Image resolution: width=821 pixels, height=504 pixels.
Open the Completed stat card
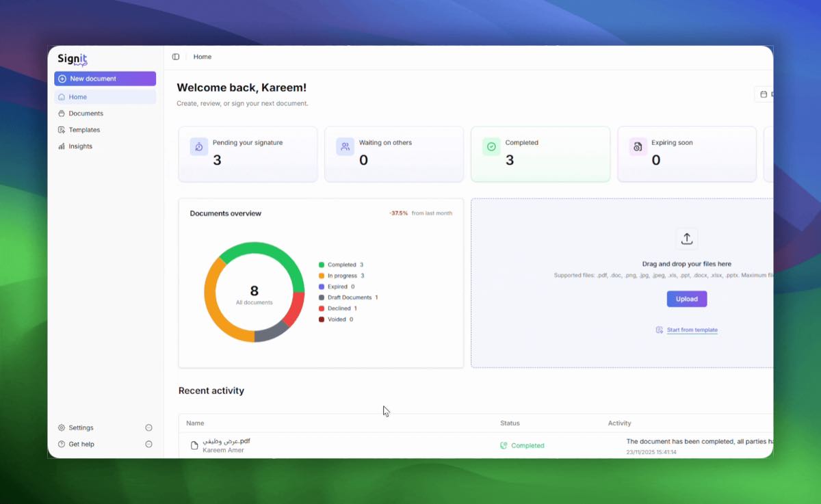click(540, 155)
